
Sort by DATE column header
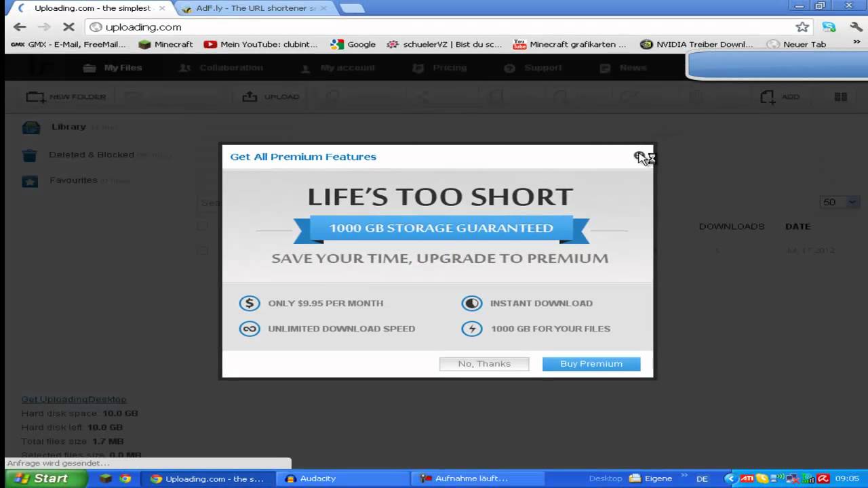coord(798,226)
